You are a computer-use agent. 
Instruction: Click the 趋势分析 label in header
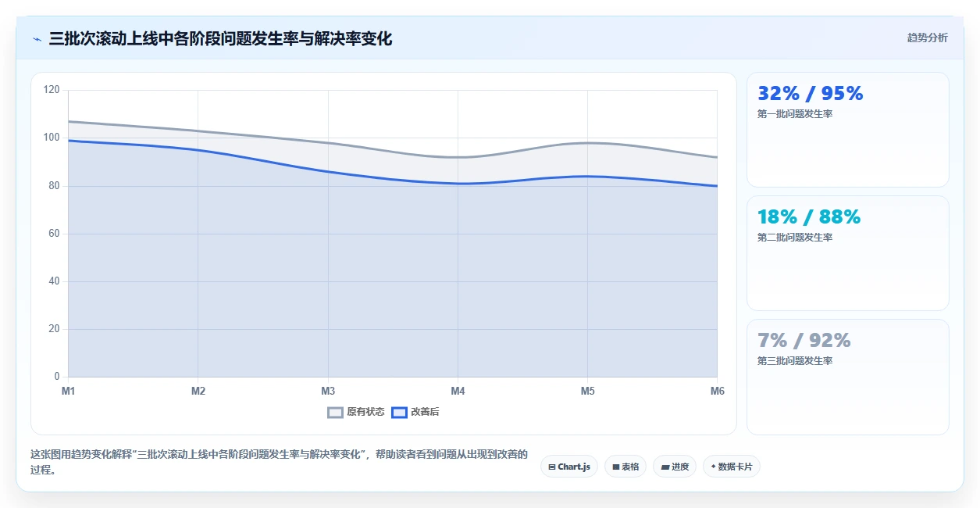(927, 38)
